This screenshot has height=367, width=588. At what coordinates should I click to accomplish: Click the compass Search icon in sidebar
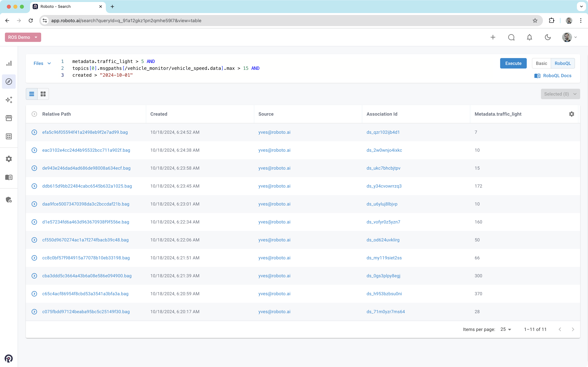click(x=9, y=82)
